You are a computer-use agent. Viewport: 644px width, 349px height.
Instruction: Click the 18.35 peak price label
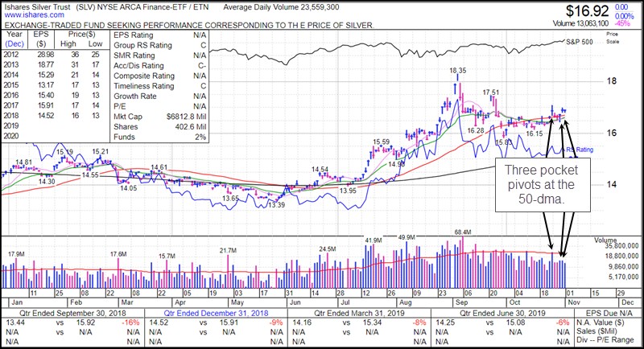[457, 71]
